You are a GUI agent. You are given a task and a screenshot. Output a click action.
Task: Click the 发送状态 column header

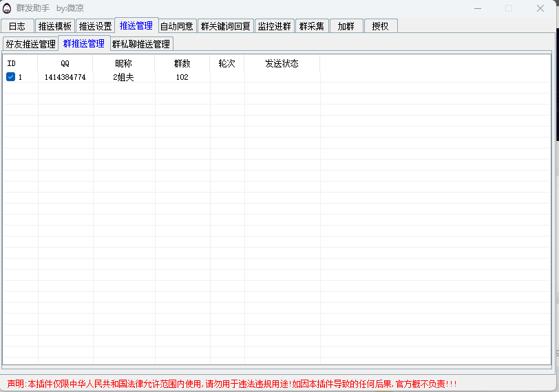click(x=282, y=63)
